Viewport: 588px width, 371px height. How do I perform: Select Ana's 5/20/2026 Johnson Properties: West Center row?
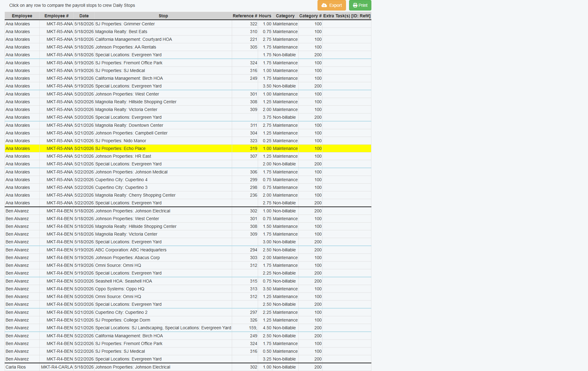[188, 94]
